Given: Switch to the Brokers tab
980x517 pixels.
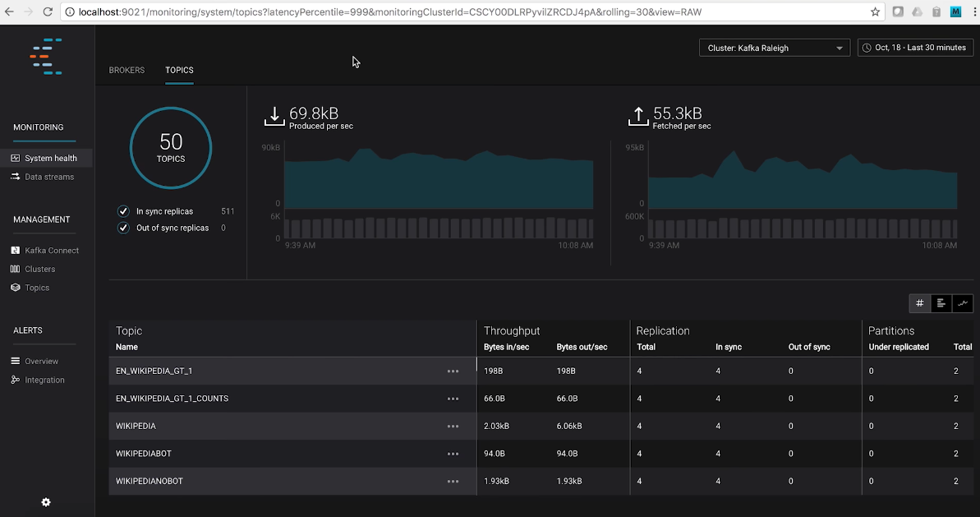Looking at the screenshot, I should tap(127, 70).
